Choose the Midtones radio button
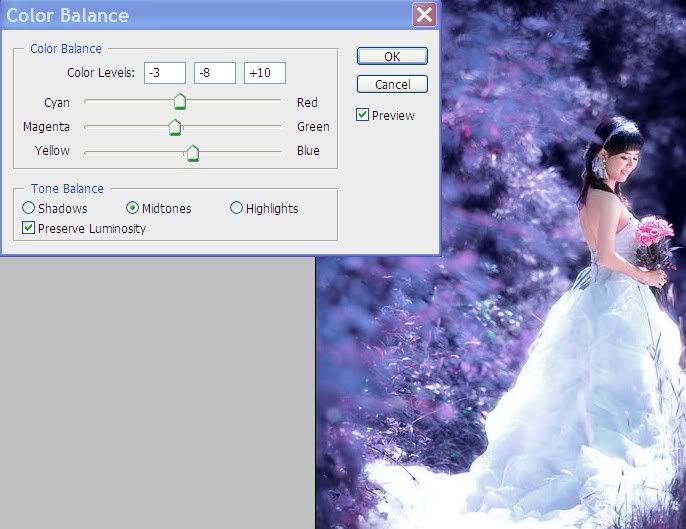The width and height of the screenshot is (686, 529). (133, 208)
